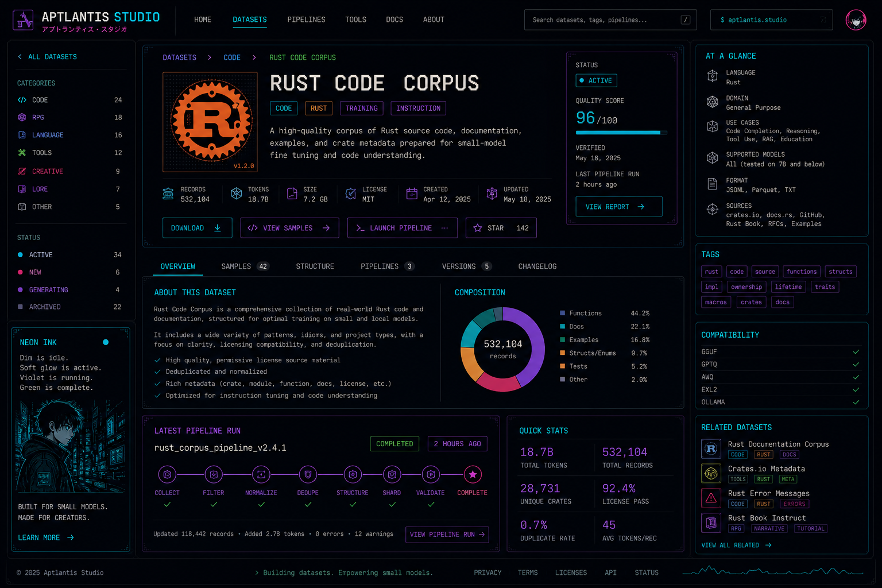
Task: Open the user avatar in header
Action: 856,20
